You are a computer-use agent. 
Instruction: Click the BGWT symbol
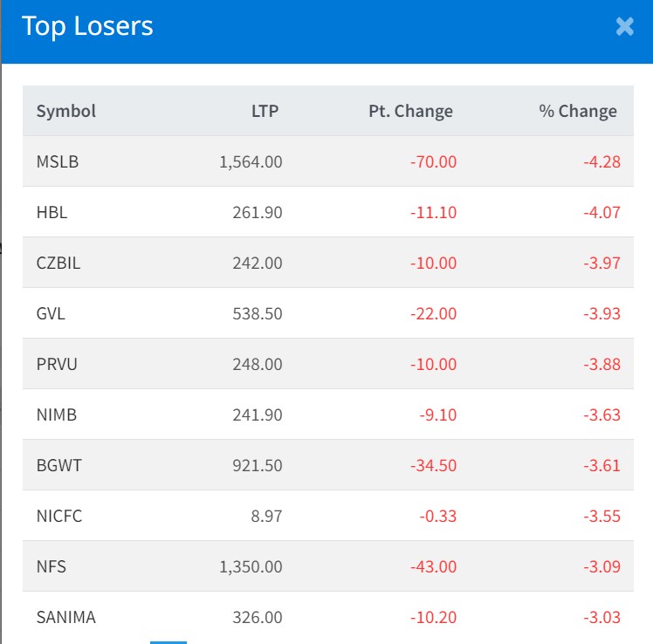(58, 465)
